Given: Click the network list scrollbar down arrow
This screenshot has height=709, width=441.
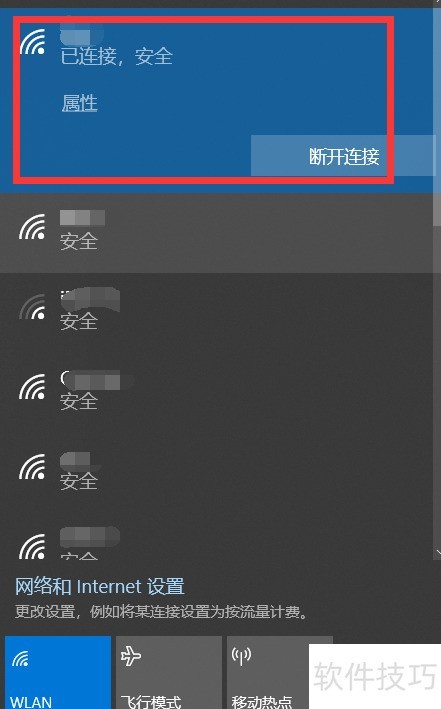Looking at the screenshot, I should (438, 552).
